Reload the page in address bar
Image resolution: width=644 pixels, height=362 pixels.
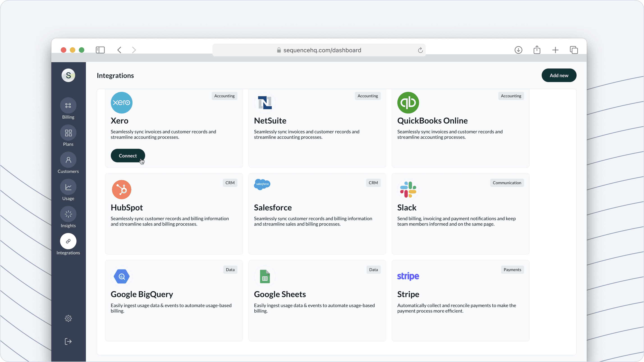click(420, 50)
